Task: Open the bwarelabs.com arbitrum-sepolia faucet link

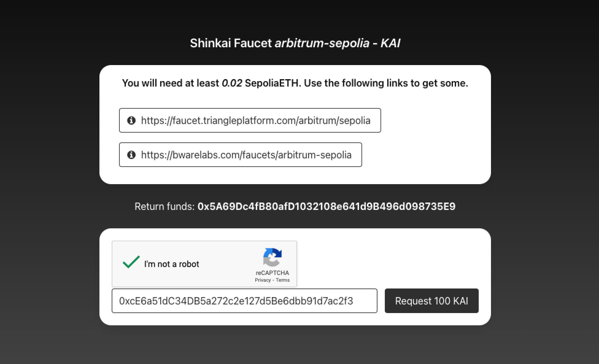Action: pyautogui.click(x=246, y=155)
